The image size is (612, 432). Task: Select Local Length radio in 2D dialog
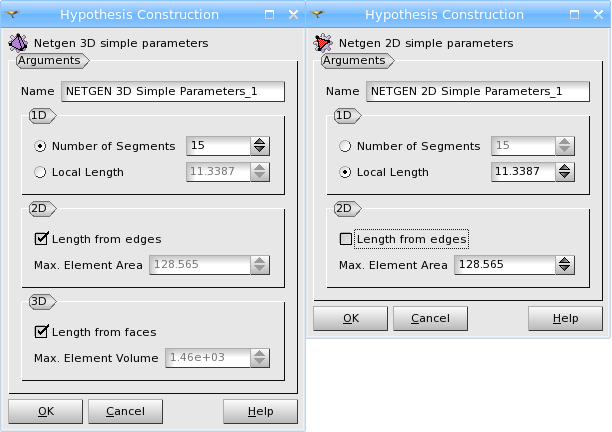[345, 172]
